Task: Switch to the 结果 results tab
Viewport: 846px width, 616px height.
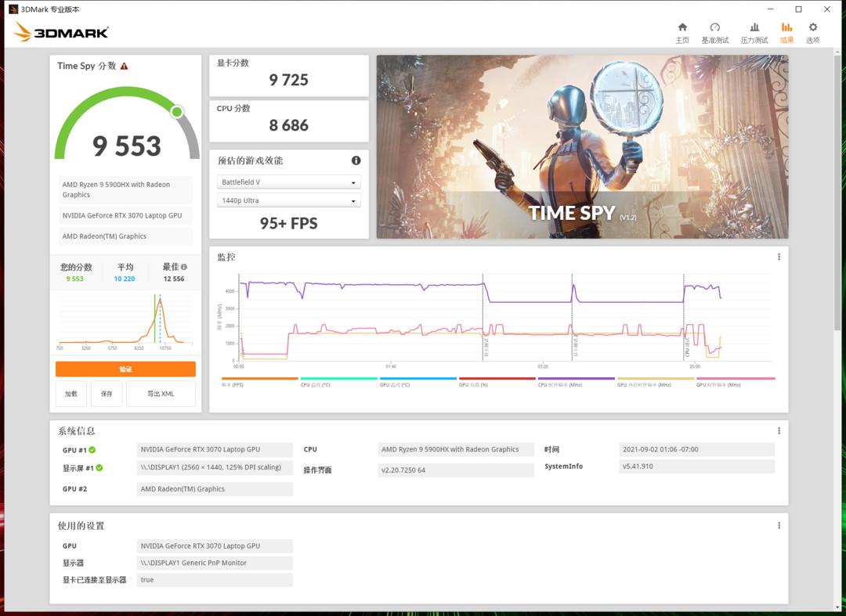Action: [786, 29]
